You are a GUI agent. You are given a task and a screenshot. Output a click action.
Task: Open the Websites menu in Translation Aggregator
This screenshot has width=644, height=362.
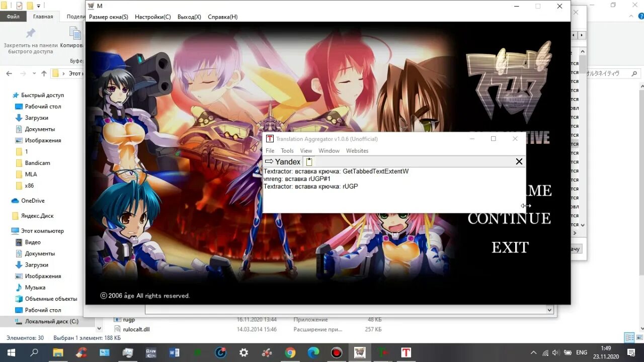click(357, 151)
